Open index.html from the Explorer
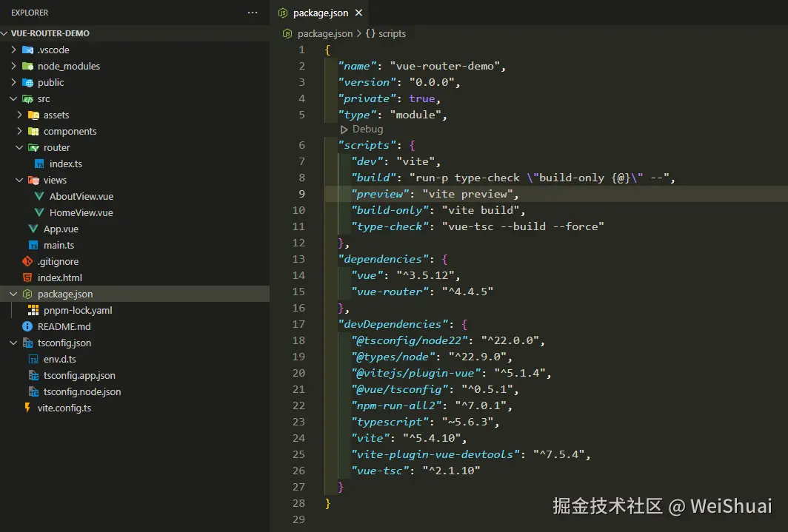Viewport: 788px width, 532px height. [60, 277]
